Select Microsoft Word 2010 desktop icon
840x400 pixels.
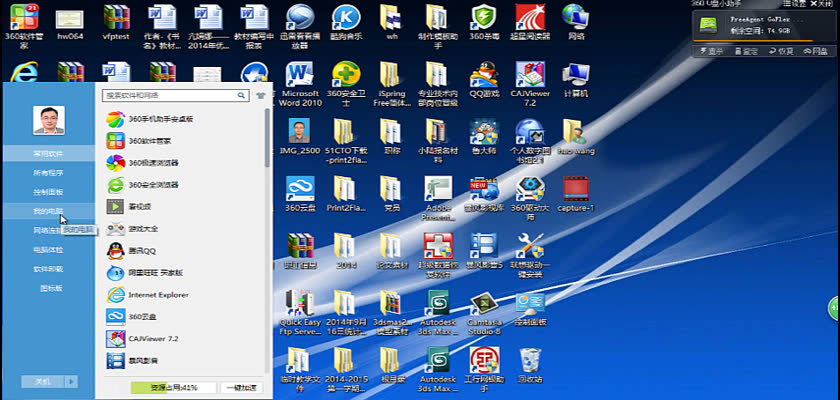300,85
